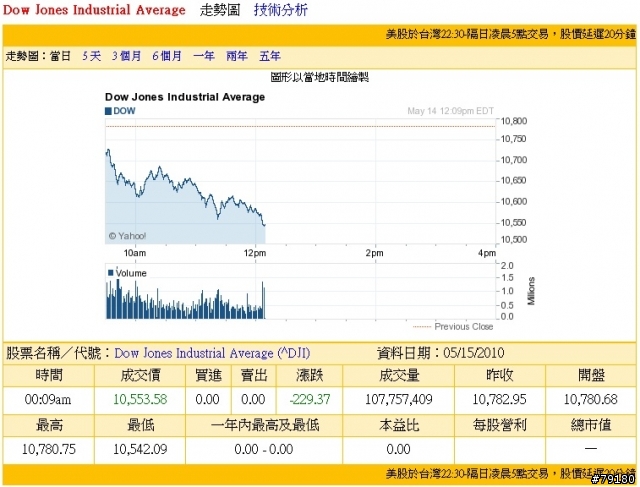Click the intraday DOW price chart
Screen dimensions: 640x487
(x=300, y=182)
